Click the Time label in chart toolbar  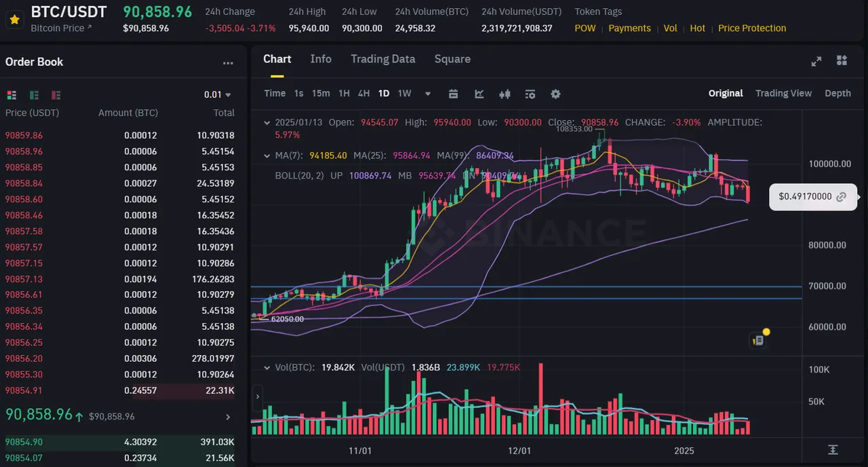click(275, 94)
